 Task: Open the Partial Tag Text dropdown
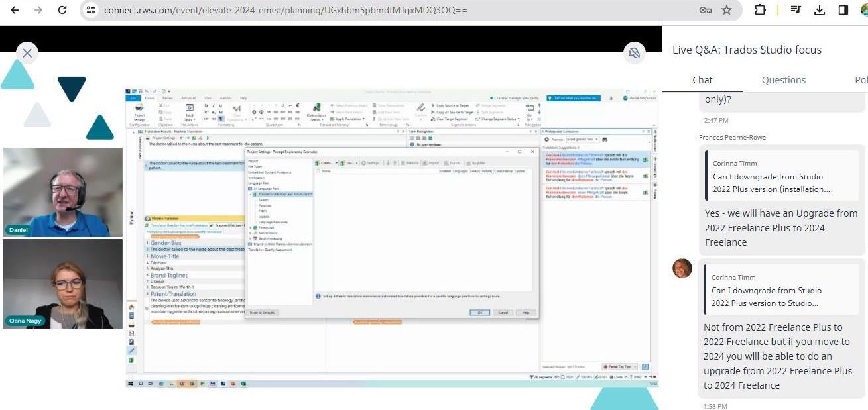[619, 366]
